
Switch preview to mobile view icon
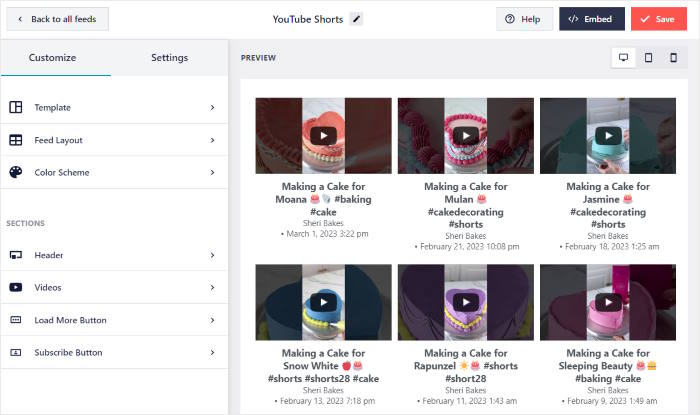674,58
